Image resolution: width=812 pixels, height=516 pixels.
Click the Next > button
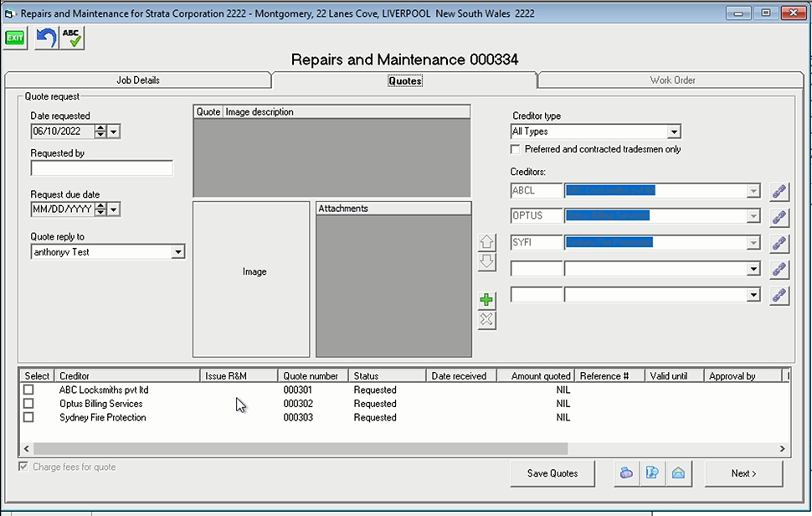coord(743,473)
